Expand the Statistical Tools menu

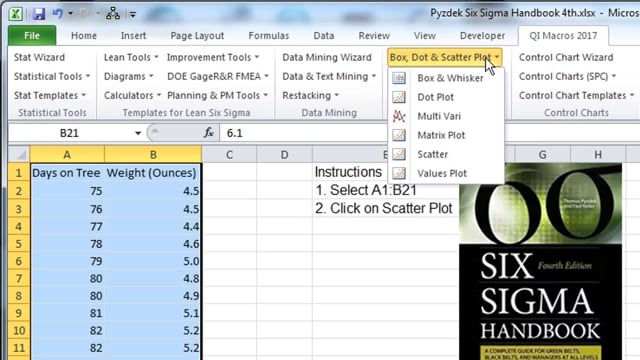pos(52,76)
